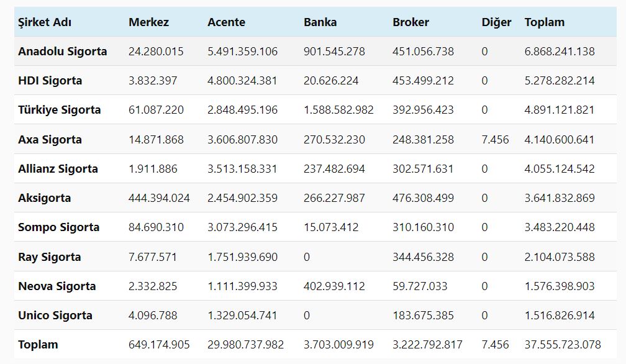This screenshot has height=364, width=626.
Task: Click Axa Sigorta's Diğer value 7.456
Action: (x=495, y=140)
